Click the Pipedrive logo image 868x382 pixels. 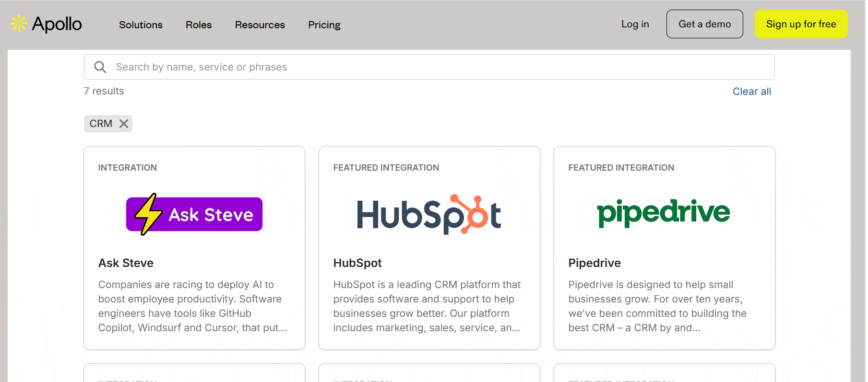[x=664, y=212]
